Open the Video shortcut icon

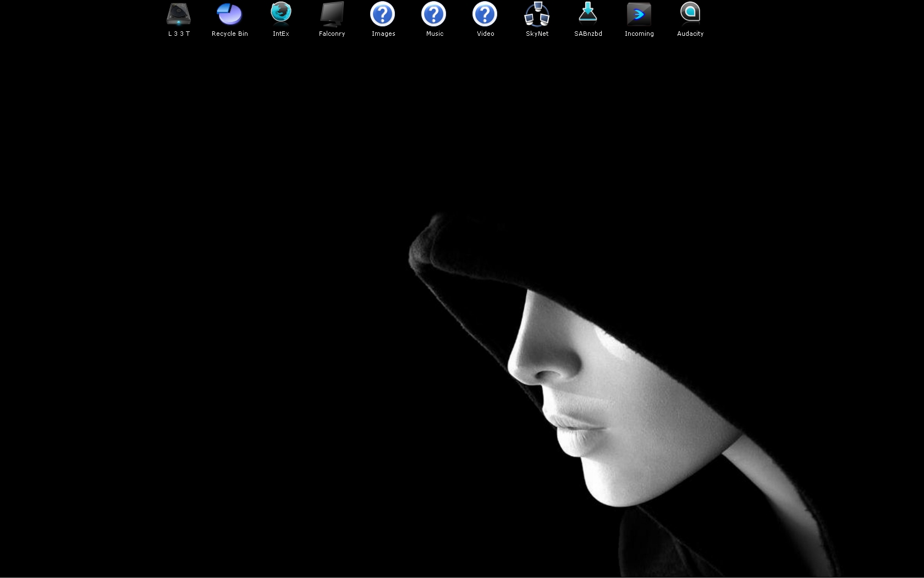tap(485, 14)
